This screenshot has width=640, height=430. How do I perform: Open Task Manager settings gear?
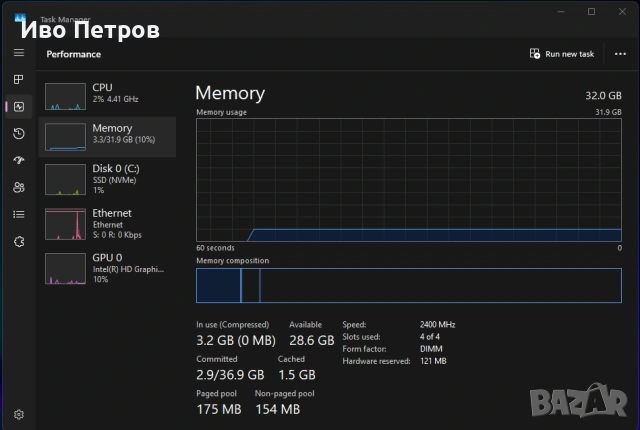(x=18, y=413)
